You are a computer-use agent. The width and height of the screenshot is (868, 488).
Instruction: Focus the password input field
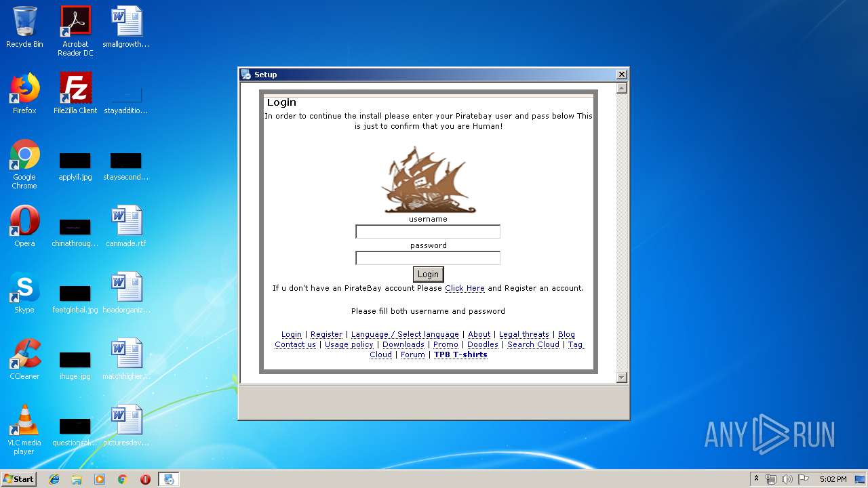(x=428, y=258)
